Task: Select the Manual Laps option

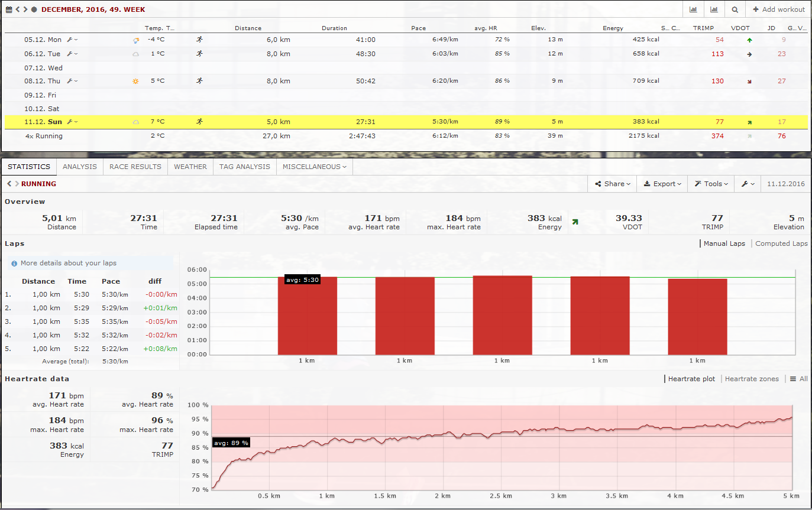Action: point(724,243)
